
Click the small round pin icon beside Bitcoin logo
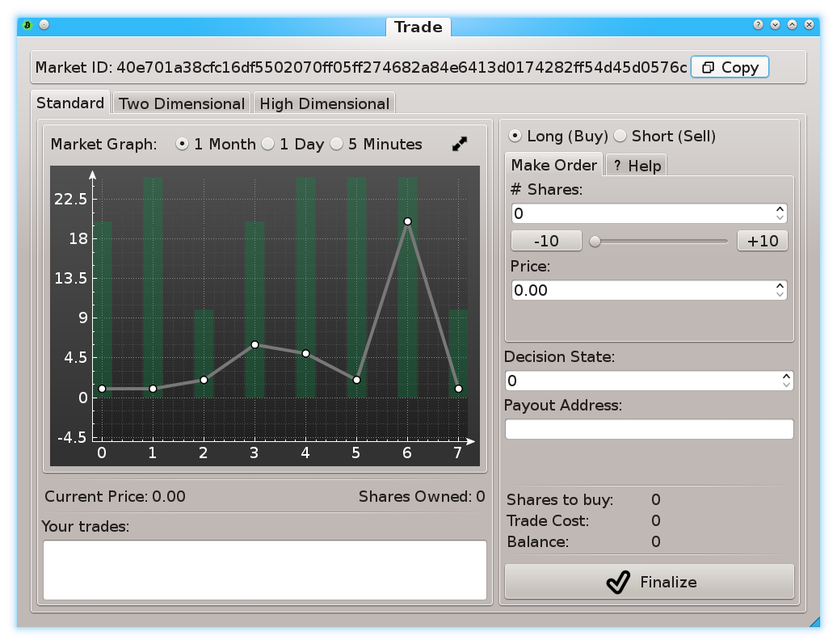click(x=42, y=25)
